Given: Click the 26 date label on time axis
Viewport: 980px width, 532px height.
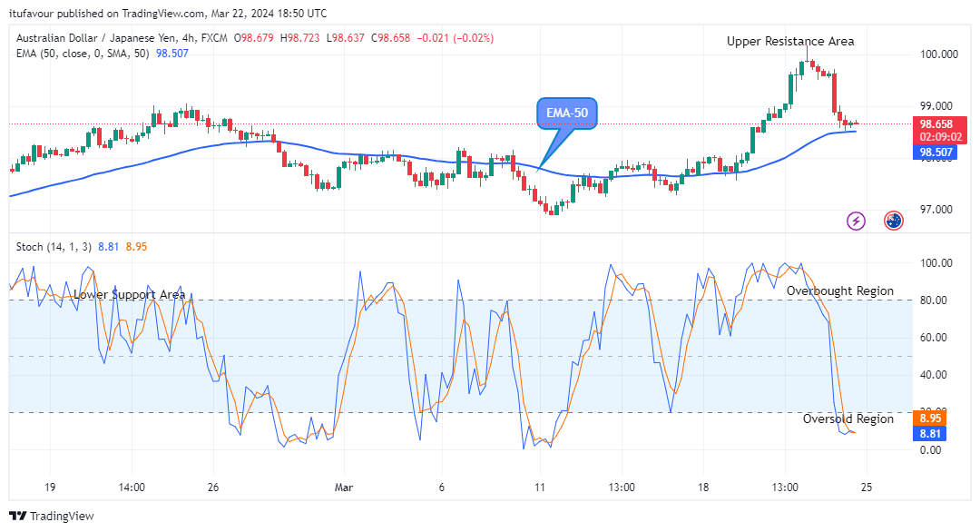Looking at the screenshot, I should point(213,488).
